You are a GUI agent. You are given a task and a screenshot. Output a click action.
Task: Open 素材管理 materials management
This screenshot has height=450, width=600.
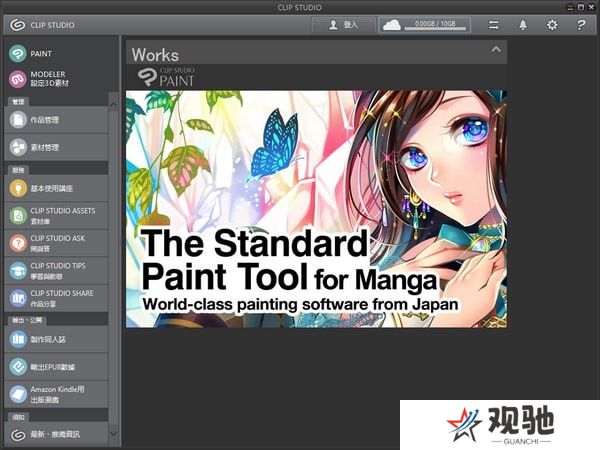pyautogui.click(x=56, y=147)
